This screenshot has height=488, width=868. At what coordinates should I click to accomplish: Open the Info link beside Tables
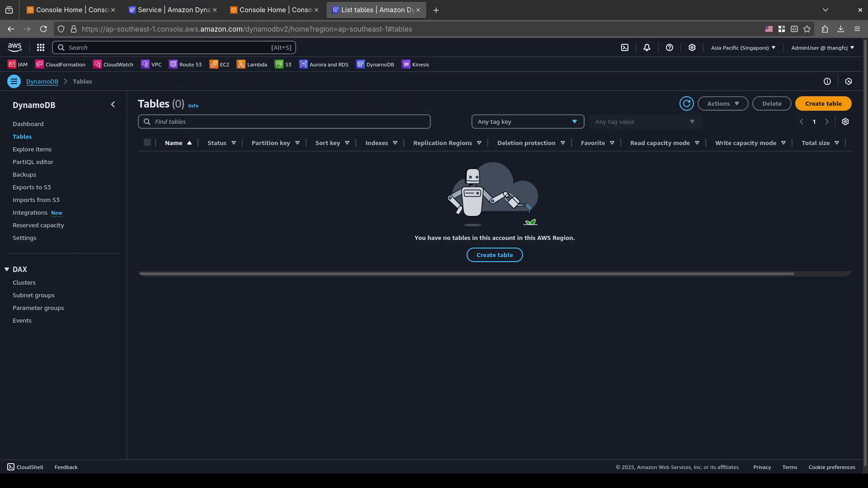(193, 106)
